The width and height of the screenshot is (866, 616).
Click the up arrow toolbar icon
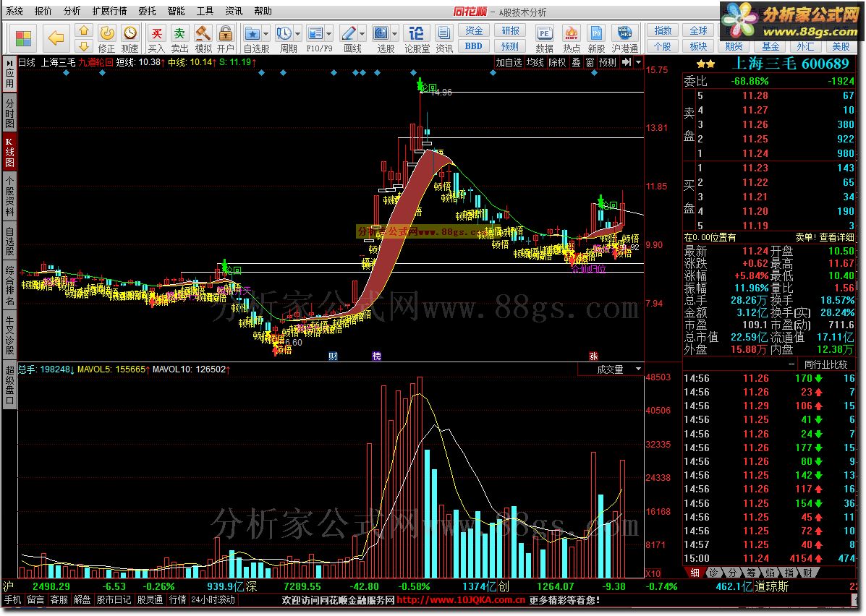click(x=83, y=30)
